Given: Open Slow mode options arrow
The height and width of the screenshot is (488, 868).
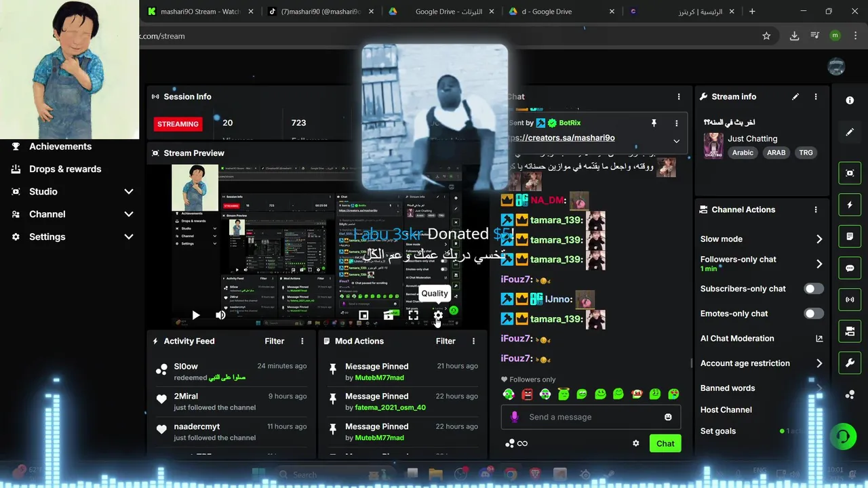Looking at the screenshot, I should 818,239.
